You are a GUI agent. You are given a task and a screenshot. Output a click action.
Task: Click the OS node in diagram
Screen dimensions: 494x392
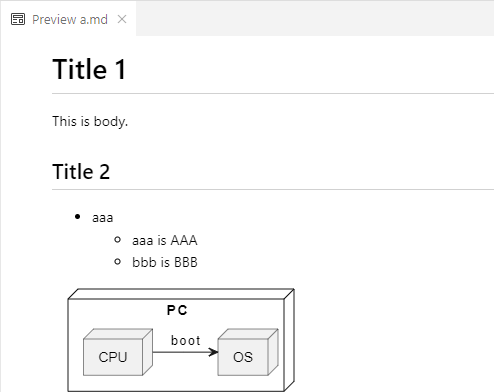[x=243, y=357]
